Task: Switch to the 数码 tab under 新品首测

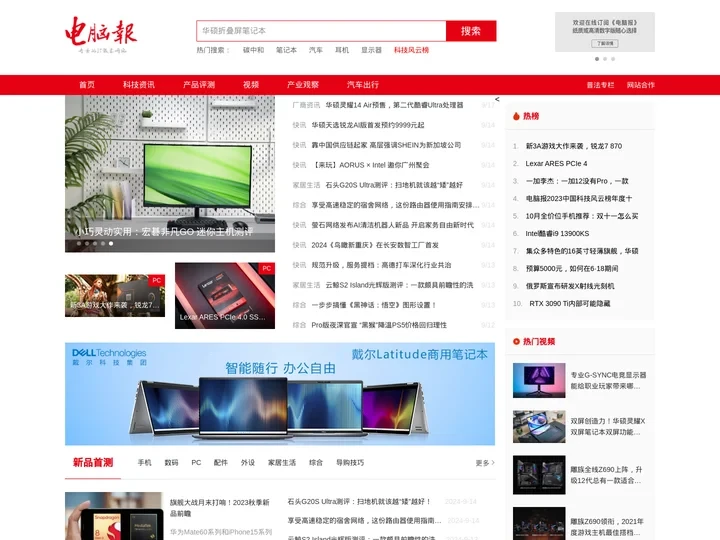Action: [x=171, y=462]
